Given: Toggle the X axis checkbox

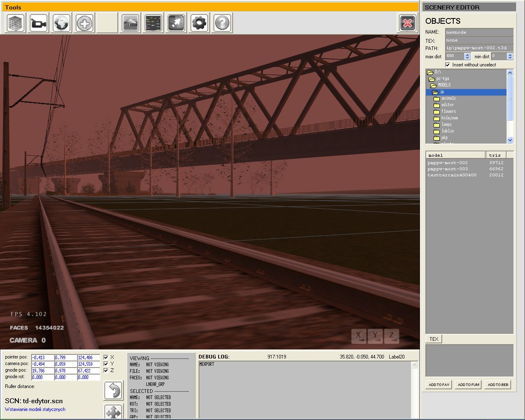Looking at the screenshot, I should 106,357.
